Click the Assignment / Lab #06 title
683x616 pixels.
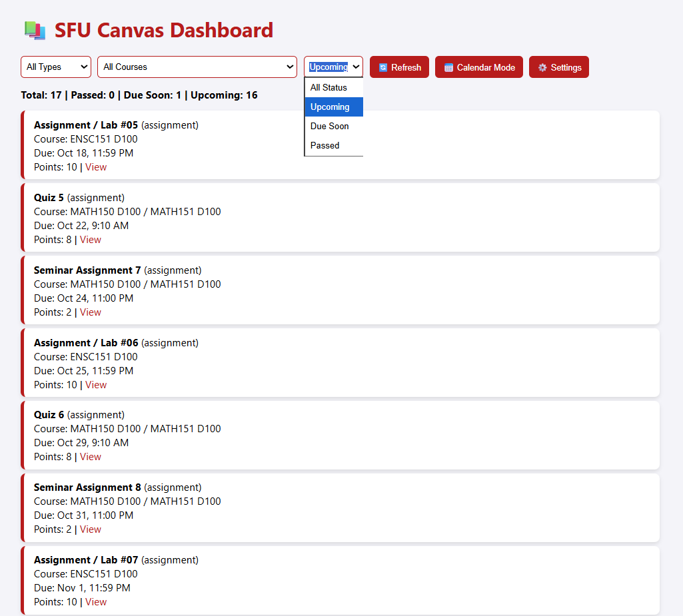click(86, 343)
